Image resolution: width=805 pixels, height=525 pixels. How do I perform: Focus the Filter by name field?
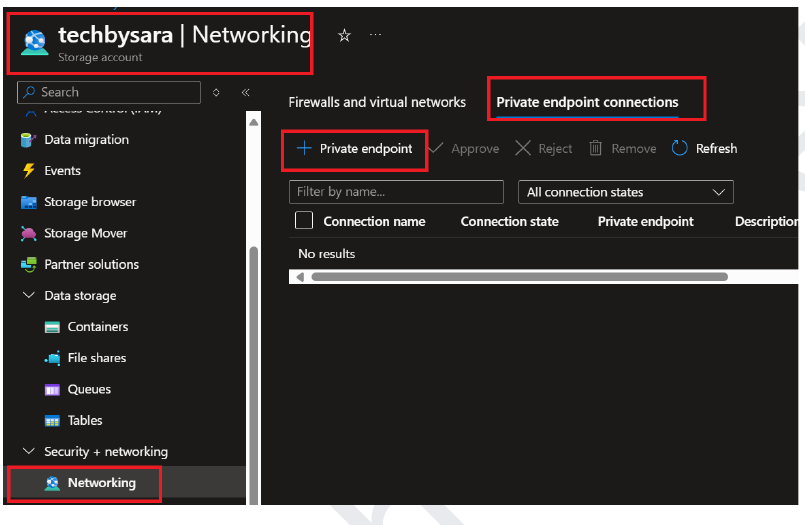396,192
